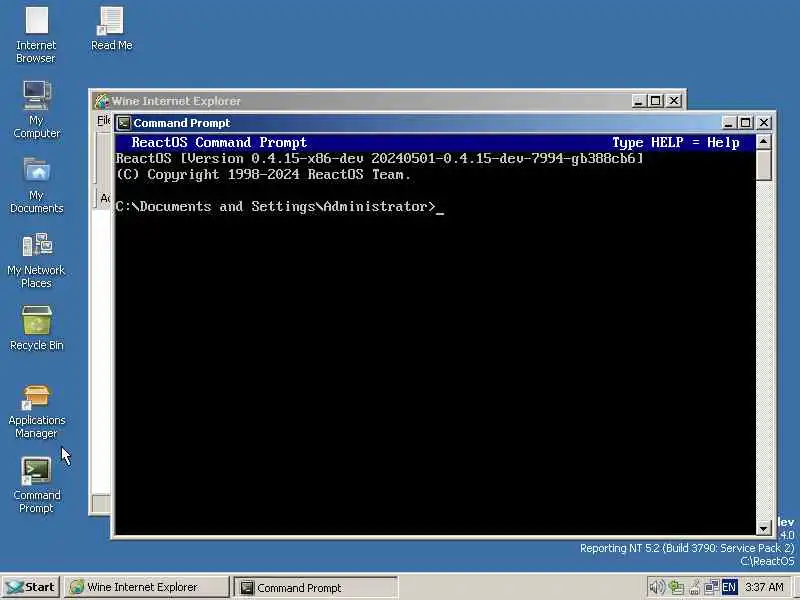Click the Command Prompt scrollbar up arrow
Screen dimensions: 800x600
(763, 142)
